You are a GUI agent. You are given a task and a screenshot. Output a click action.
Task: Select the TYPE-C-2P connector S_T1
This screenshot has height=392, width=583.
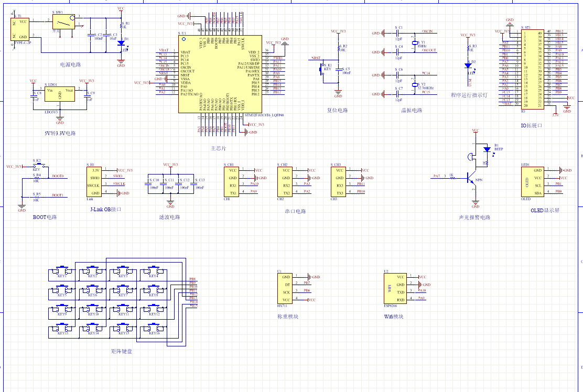click(20, 29)
